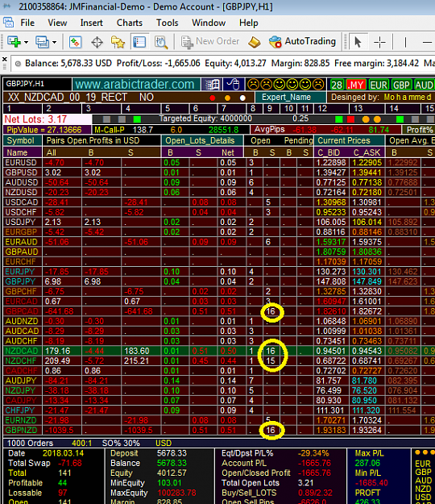This screenshot has width=435, height=504.
Task: Select the GBPUSD symbol name
Action: [x=21, y=173]
